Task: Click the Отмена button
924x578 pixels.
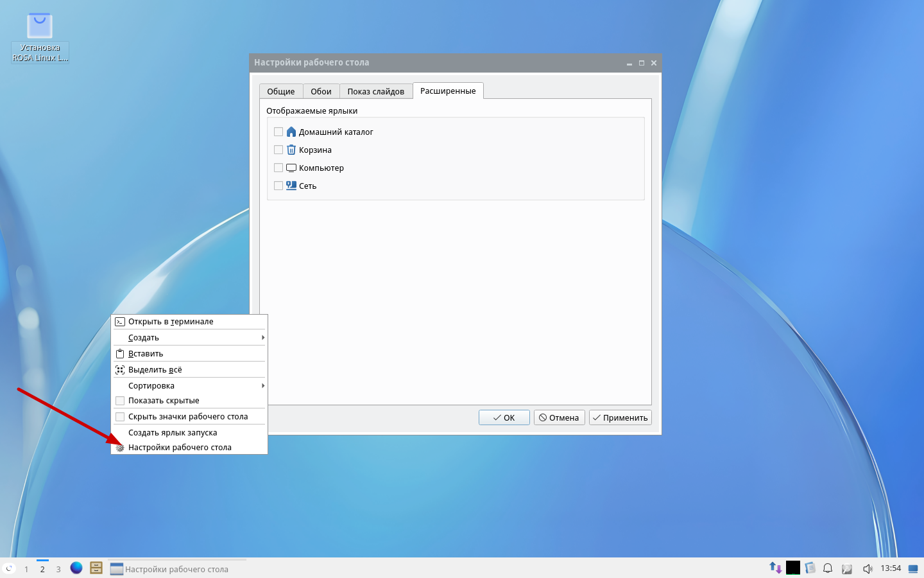Action: coord(559,417)
